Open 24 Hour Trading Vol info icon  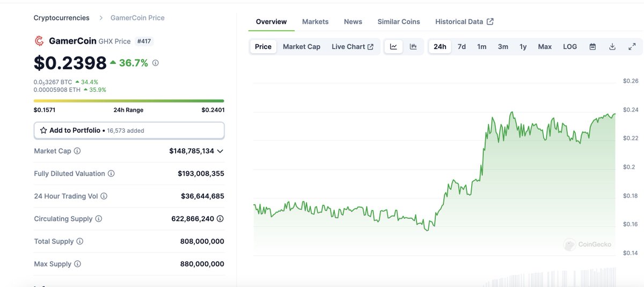click(x=104, y=196)
